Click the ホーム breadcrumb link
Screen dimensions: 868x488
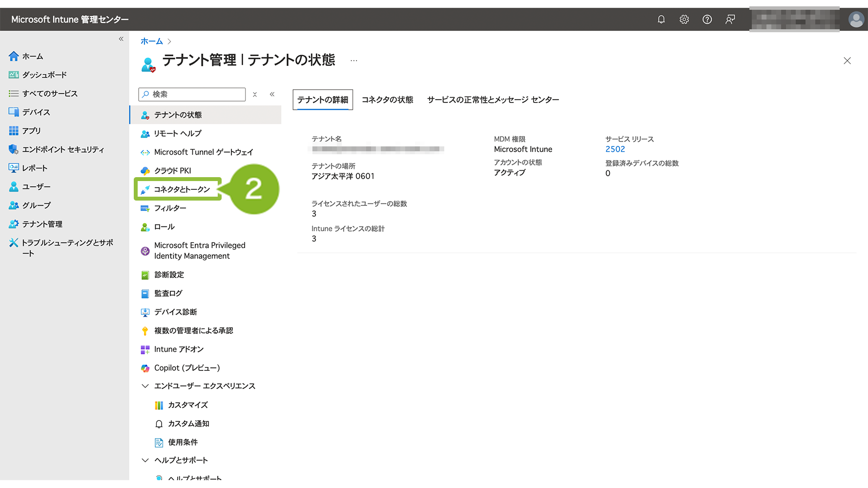click(152, 41)
